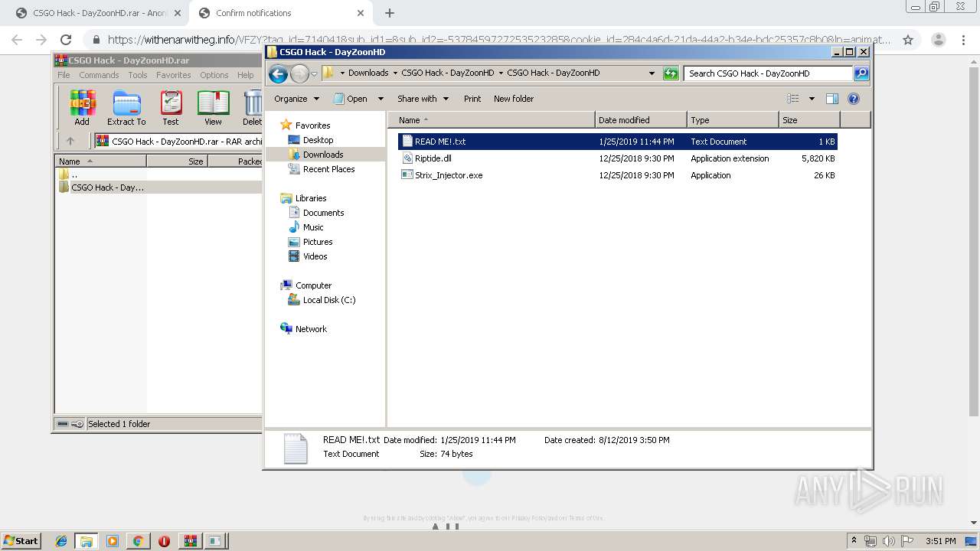Open the WinRAR Options menu
This screenshot has width=980, height=551.
214,75
